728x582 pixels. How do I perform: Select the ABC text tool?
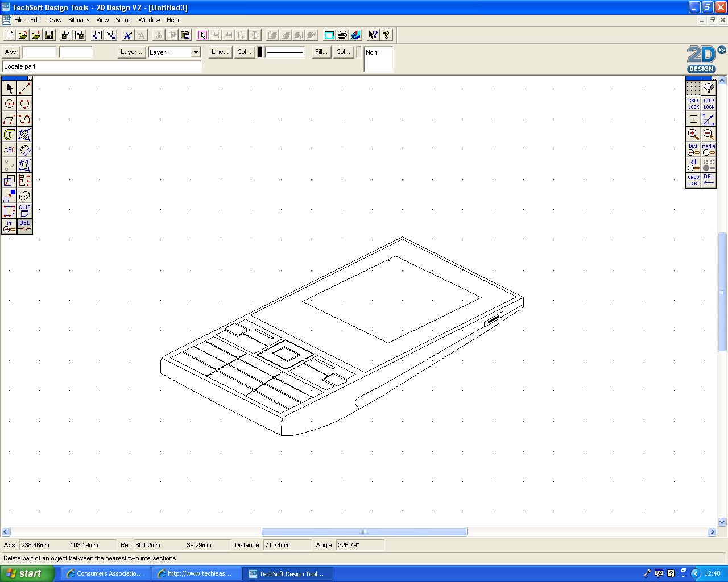click(x=9, y=149)
